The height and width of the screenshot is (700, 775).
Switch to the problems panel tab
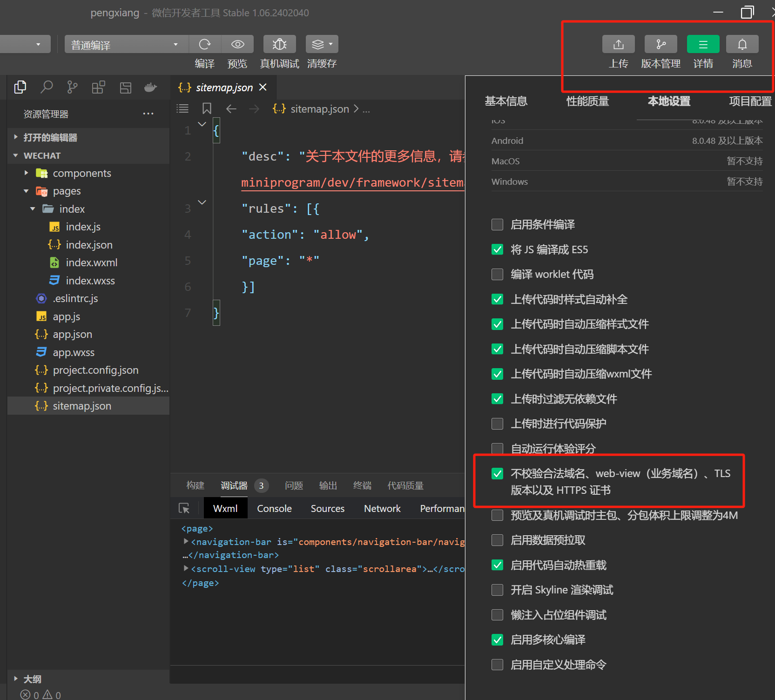coord(294,485)
